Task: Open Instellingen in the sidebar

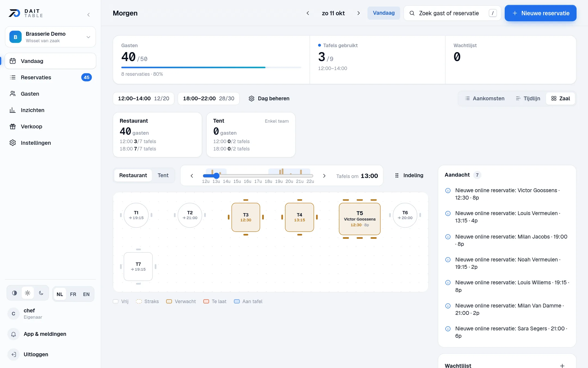Action: click(x=51, y=143)
